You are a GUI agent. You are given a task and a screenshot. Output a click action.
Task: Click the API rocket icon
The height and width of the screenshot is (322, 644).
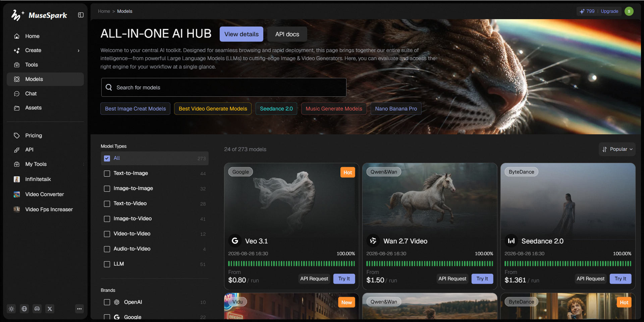(17, 150)
